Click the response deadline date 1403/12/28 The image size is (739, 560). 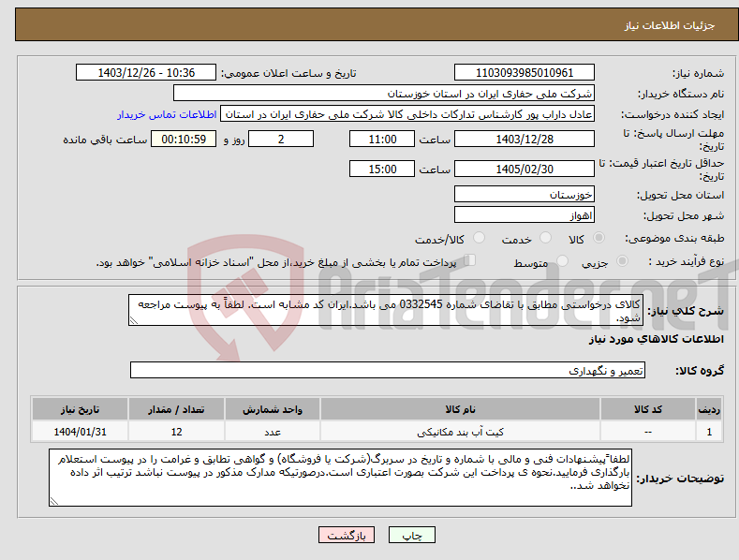(525, 139)
